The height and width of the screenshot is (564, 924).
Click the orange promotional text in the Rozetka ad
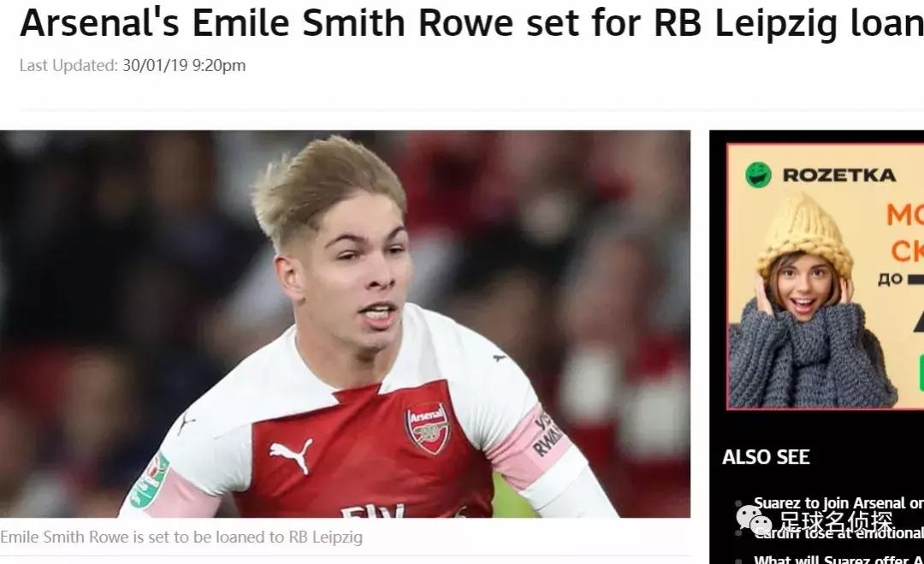906,232
